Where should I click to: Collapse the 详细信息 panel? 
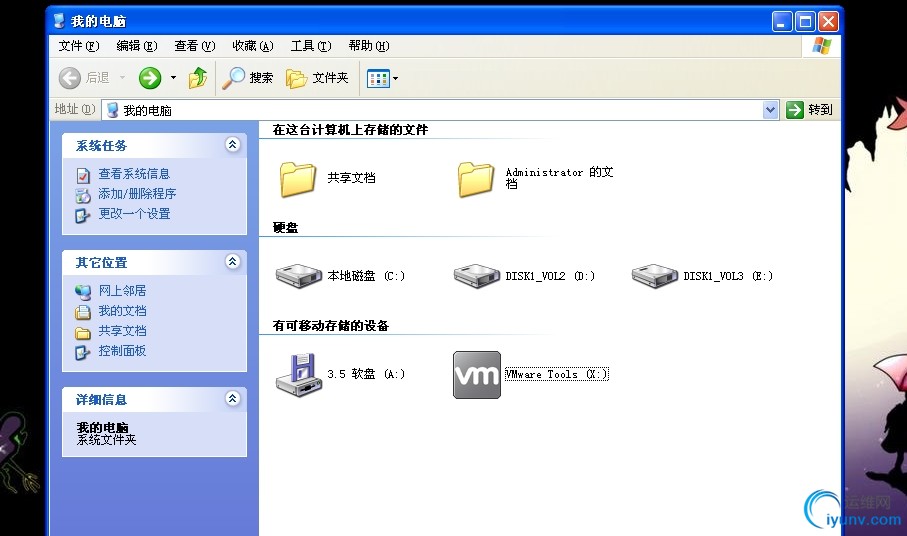(233, 398)
